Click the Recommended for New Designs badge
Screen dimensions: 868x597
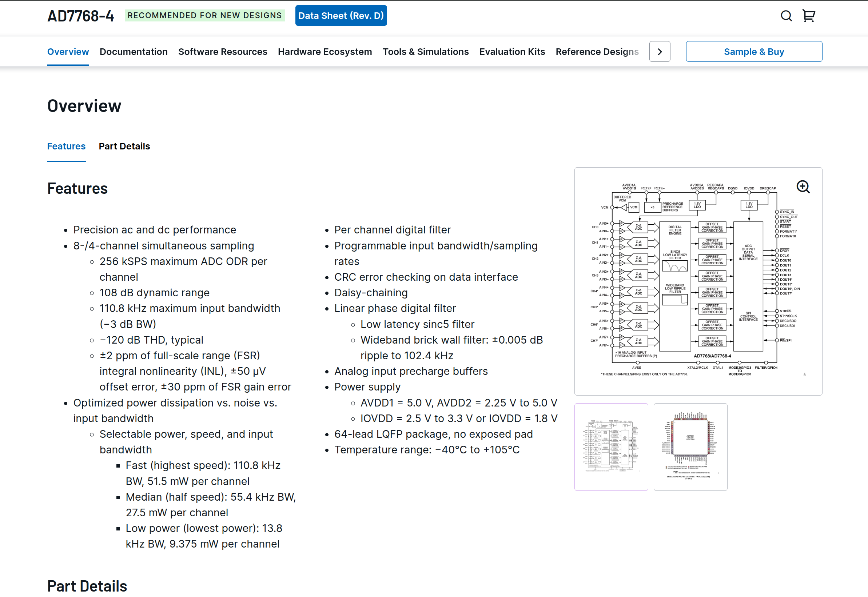(204, 16)
